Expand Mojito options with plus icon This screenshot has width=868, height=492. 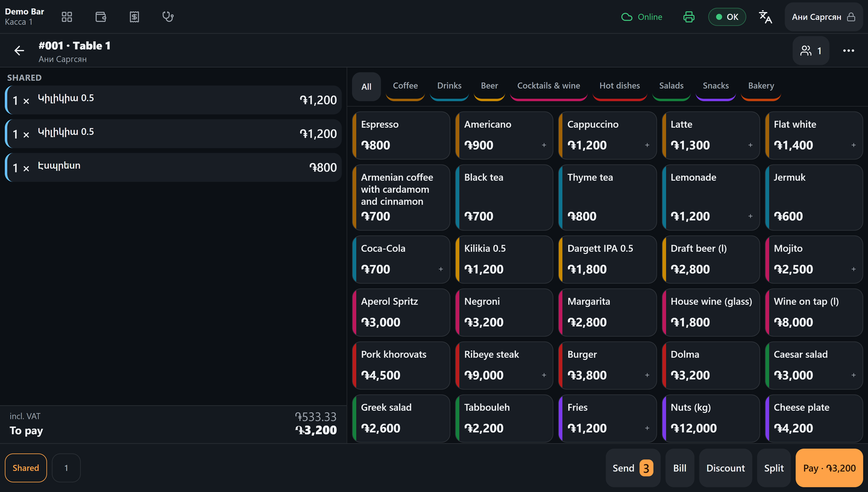pos(854,269)
